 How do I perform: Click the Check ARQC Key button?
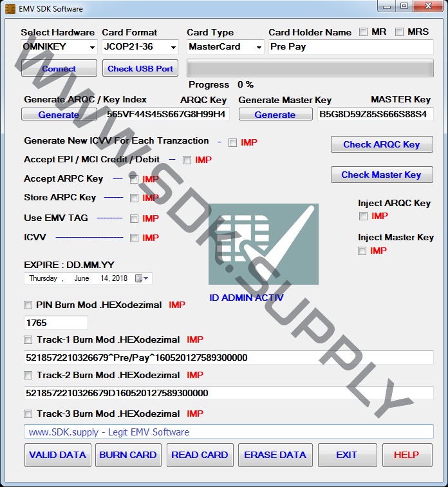[382, 144]
